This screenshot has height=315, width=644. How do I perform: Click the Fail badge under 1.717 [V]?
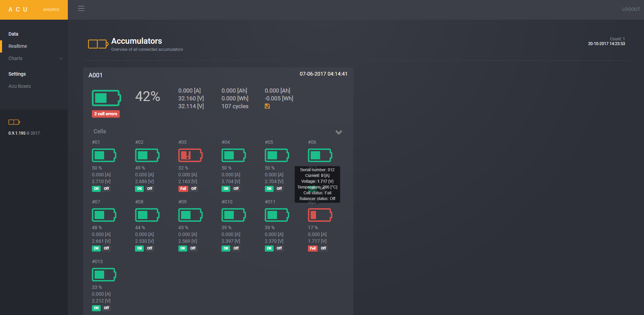313,248
